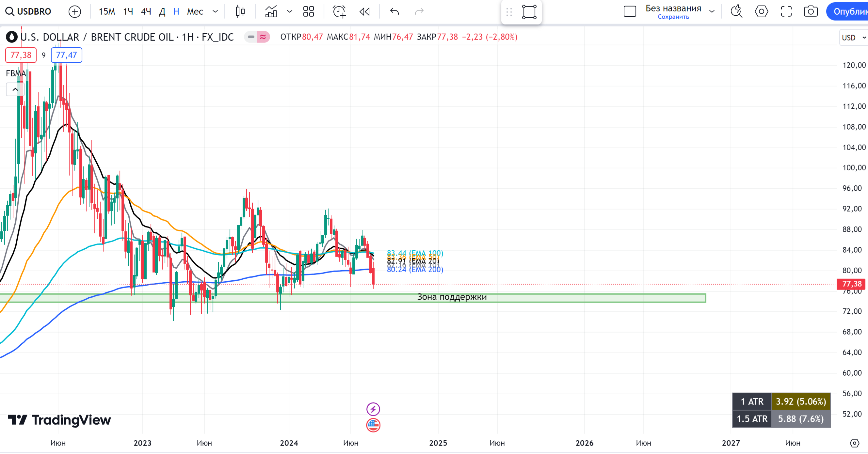Open the layout grid templates icon
Image resolution: width=868 pixels, height=454 pixels.
308,11
